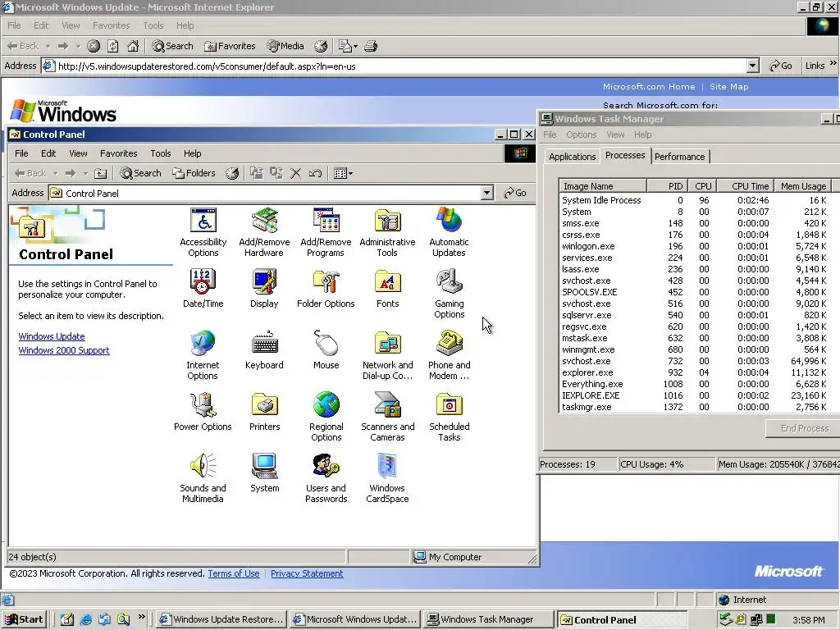Open the System icon
Screen dimensions: 840x630
coord(264,473)
